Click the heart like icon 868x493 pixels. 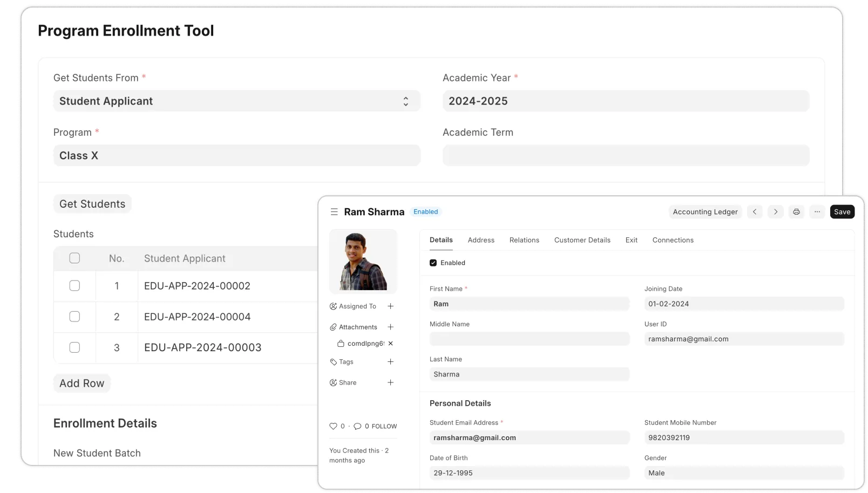pos(333,426)
